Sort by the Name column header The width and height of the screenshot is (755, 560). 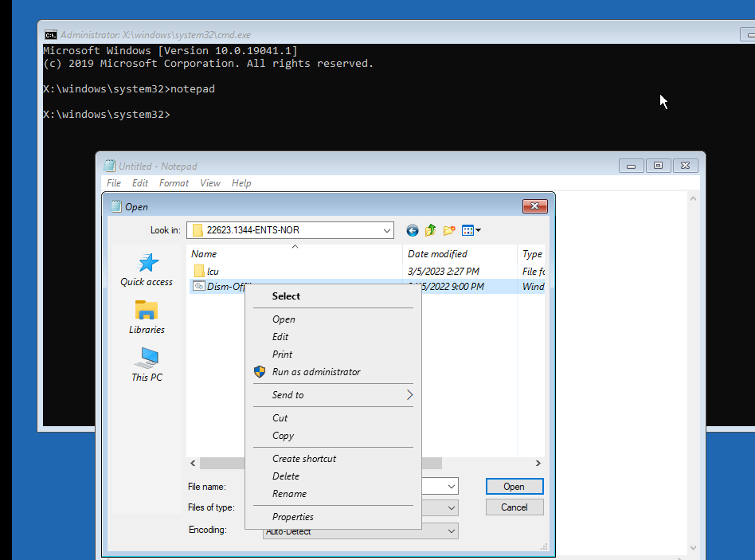(x=294, y=254)
